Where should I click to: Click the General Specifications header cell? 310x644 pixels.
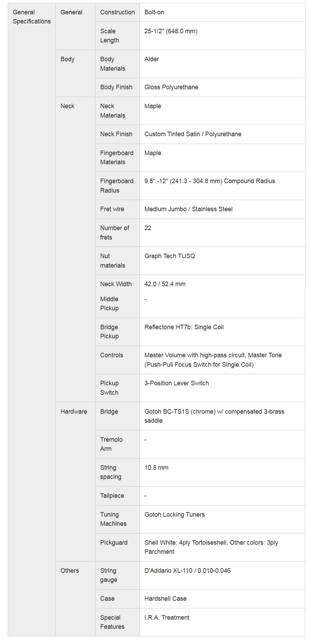pos(32,17)
